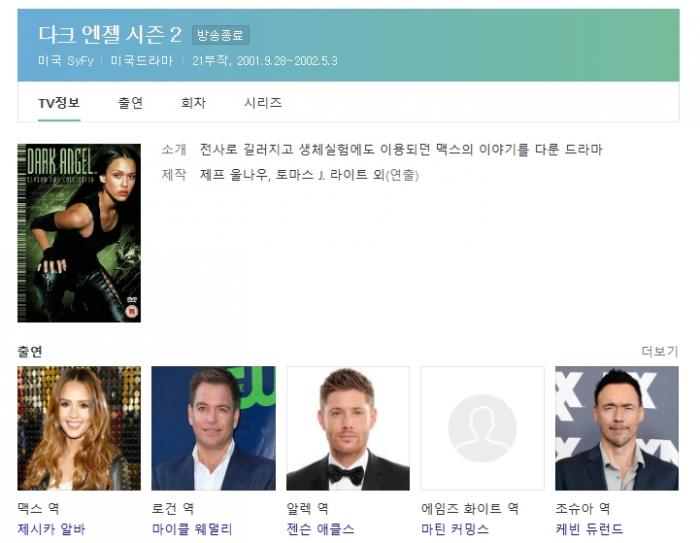700x543 pixels.
Task: Open the 시리즈 tab
Action: [262, 103]
